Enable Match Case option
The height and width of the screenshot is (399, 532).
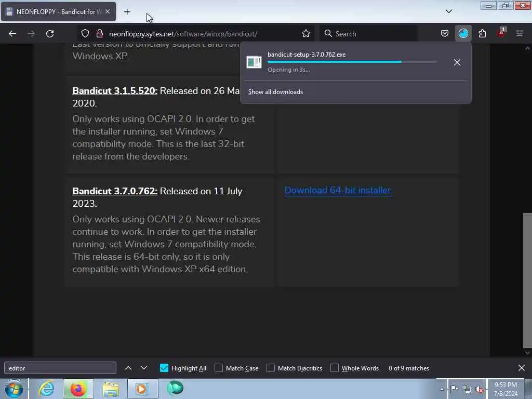coord(219,368)
